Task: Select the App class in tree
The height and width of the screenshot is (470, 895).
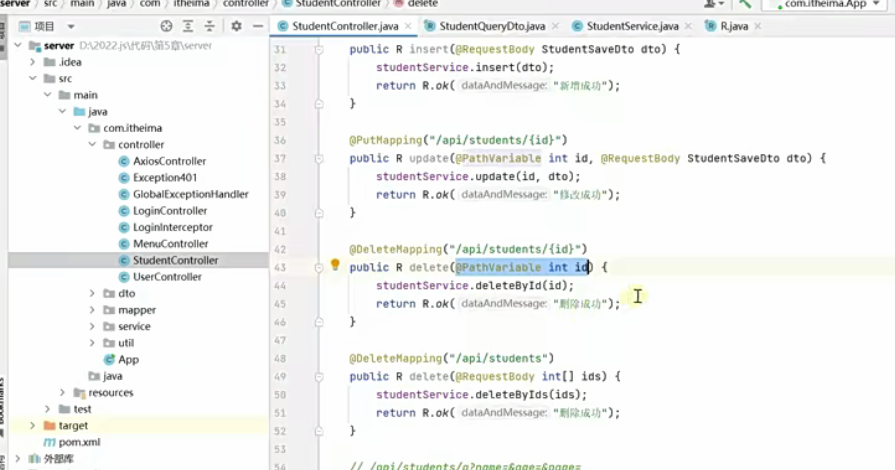Action: pyautogui.click(x=128, y=360)
